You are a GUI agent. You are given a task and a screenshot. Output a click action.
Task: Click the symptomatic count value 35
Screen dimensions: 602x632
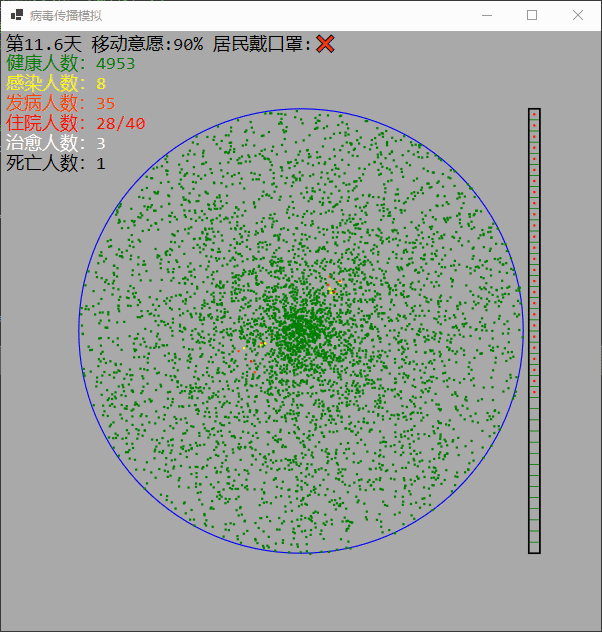click(x=106, y=104)
